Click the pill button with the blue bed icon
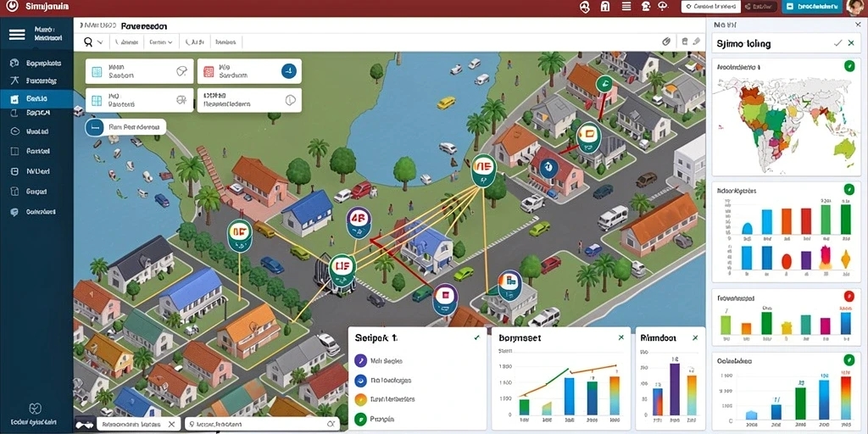868x434 pixels. click(125, 127)
